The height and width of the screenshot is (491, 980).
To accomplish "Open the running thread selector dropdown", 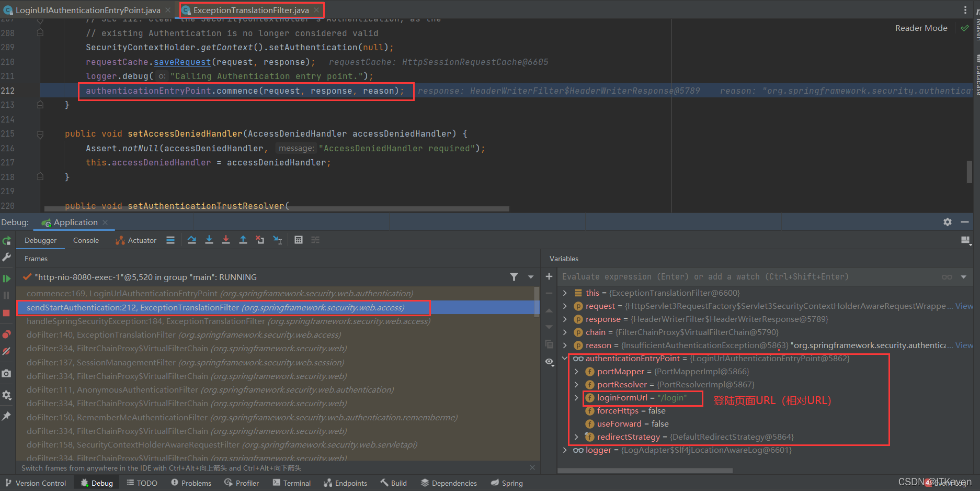I will tap(531, 277).
